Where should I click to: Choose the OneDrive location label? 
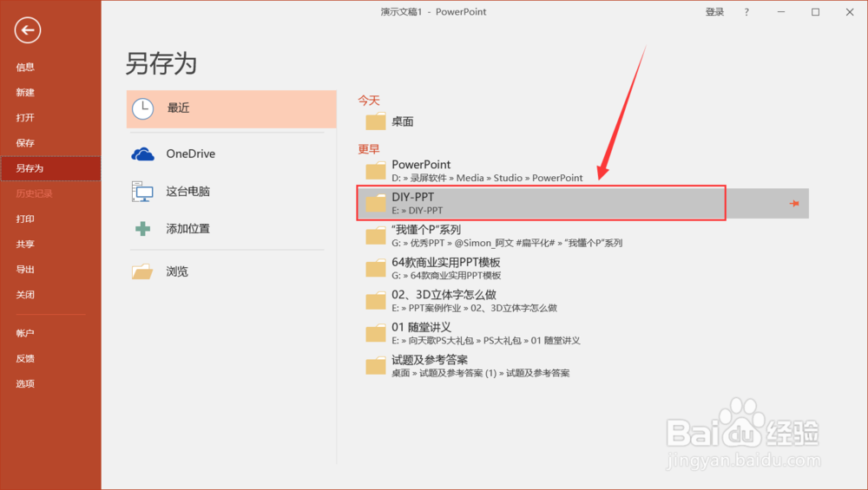coord(190,154)
